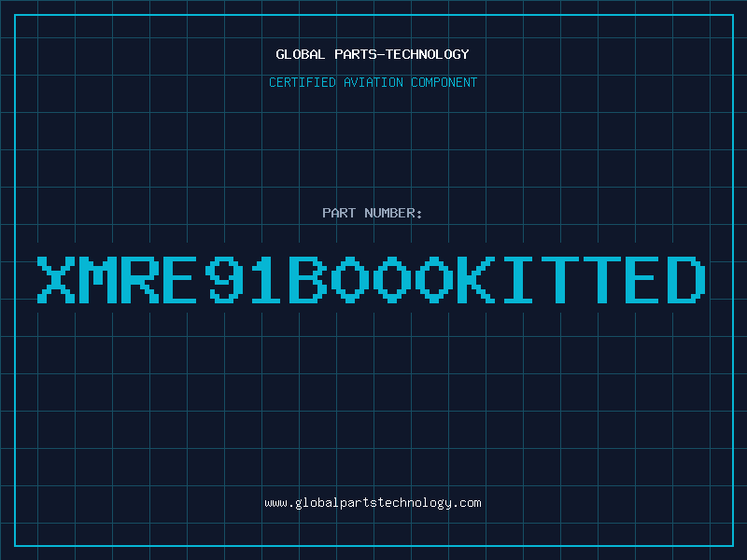The image size is (747, 560).
Task: Click the letter K in part number
Action: [475, 279]
